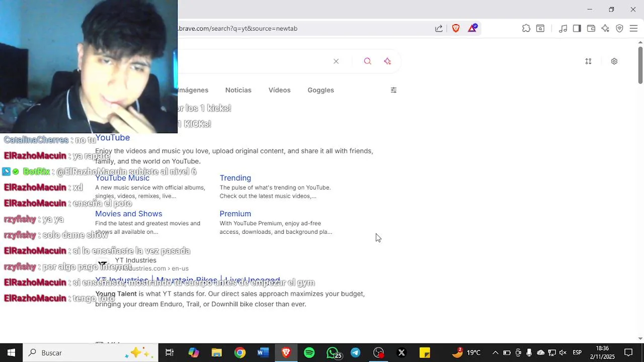Switch to the Goggles tab
Image resolution: width=644 pixels, height=362 pixels.
click(320, 90)
